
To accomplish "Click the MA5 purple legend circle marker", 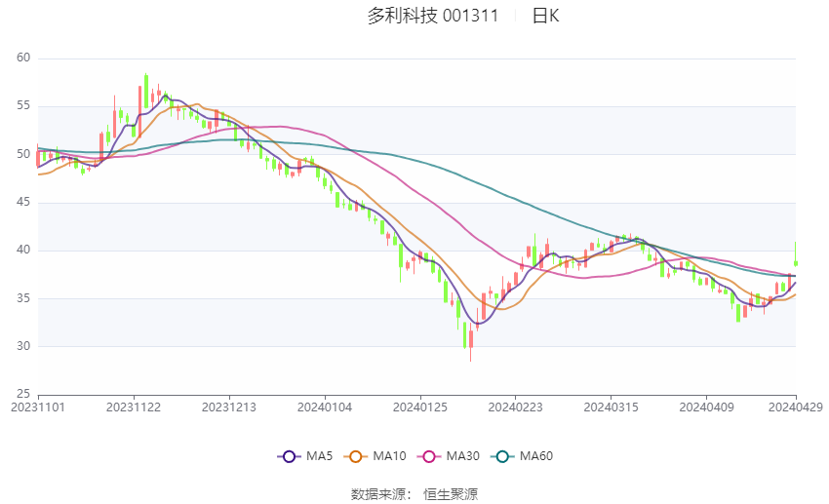I will coord(288,456).
